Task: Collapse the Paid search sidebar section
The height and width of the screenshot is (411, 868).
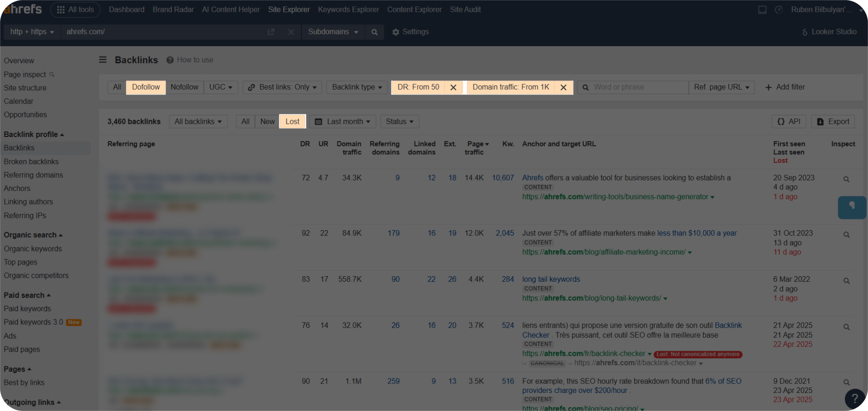Action: (27, 295)
